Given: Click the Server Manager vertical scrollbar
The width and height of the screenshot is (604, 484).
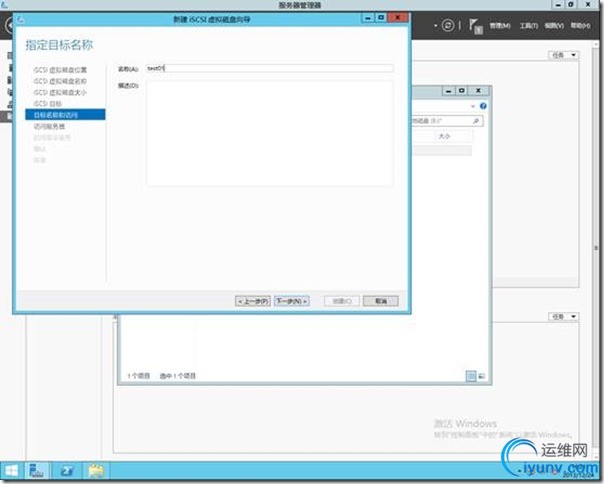Looking at the screenshot, I should [596, 249].
